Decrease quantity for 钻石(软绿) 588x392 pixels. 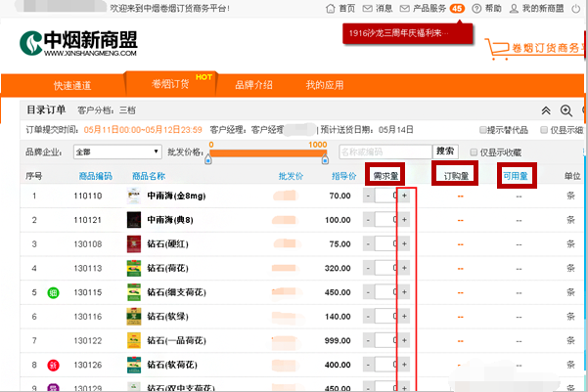tap(368, 317)
